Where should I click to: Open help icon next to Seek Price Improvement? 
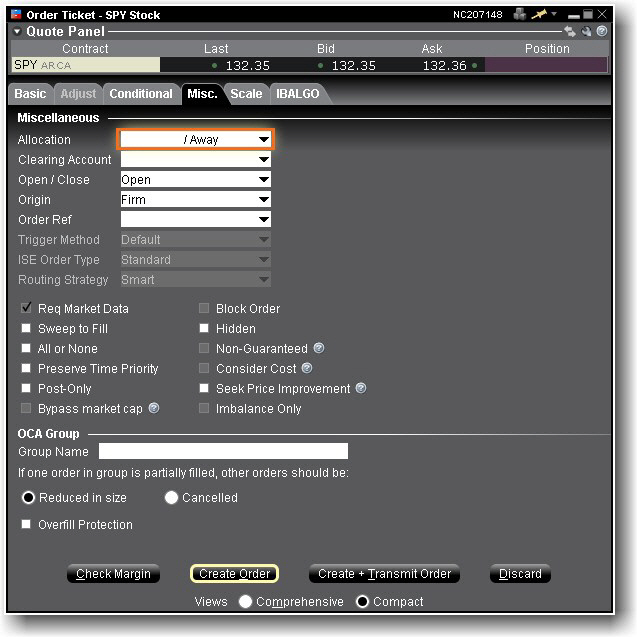click(361, 388)
